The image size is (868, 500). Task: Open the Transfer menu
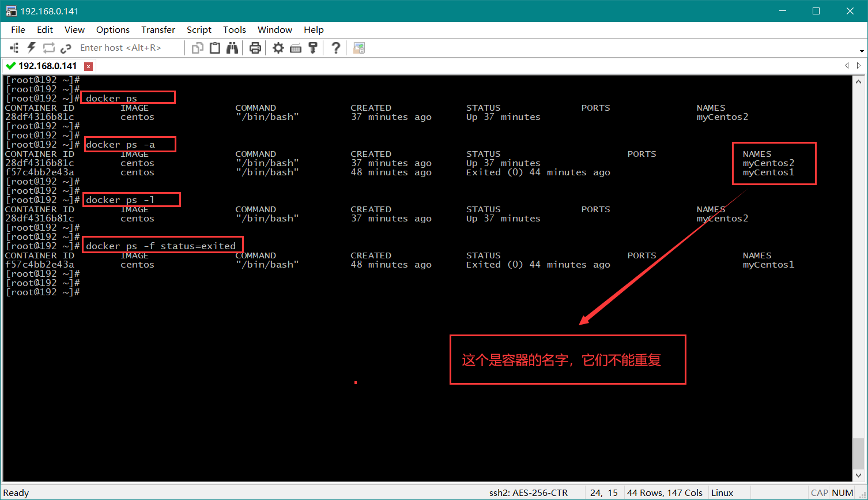[158, 29]
